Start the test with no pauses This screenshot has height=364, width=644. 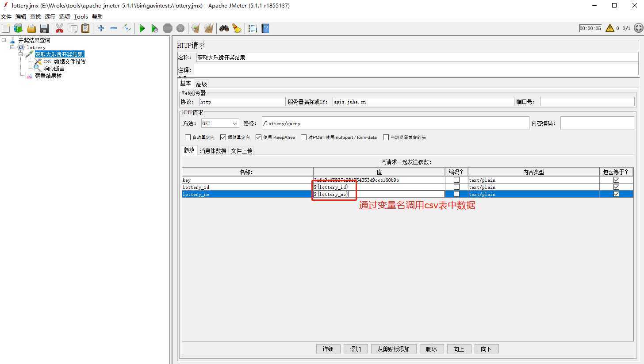[154, 28]
